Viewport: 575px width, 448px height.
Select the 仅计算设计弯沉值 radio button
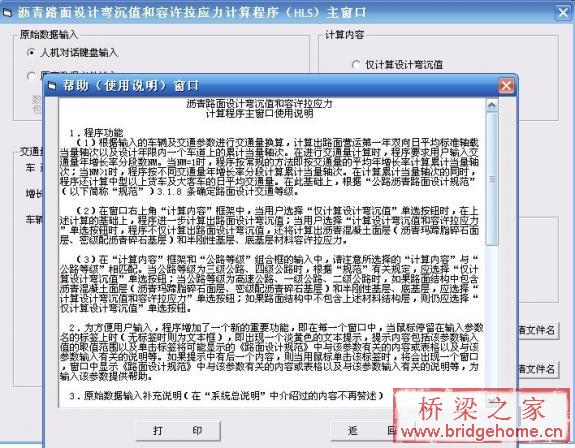(356, 65)
